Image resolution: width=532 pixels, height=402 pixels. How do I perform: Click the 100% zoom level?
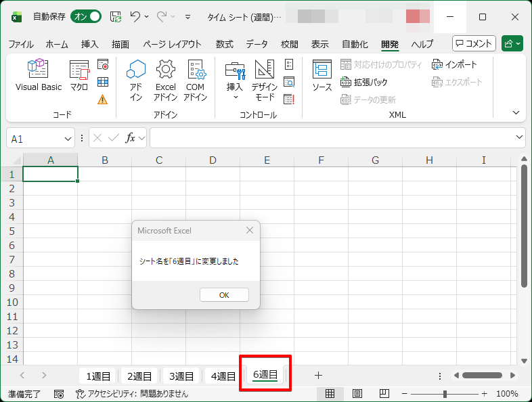[507, 394]
